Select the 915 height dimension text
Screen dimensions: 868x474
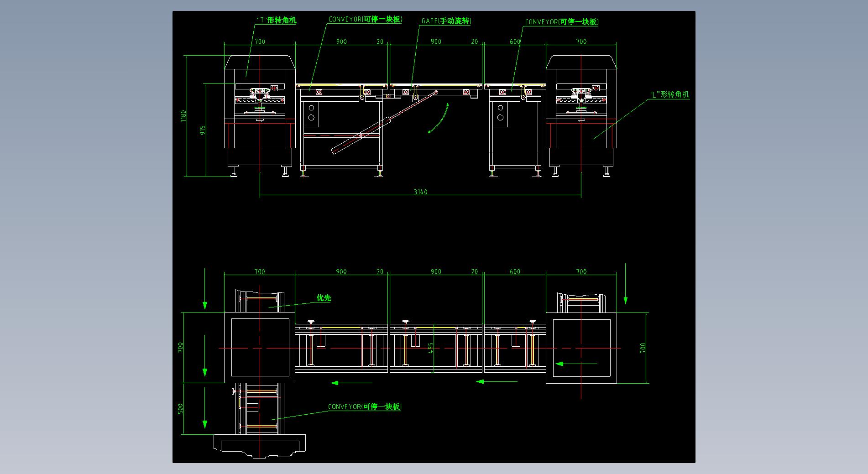click(x=203, y=130)
